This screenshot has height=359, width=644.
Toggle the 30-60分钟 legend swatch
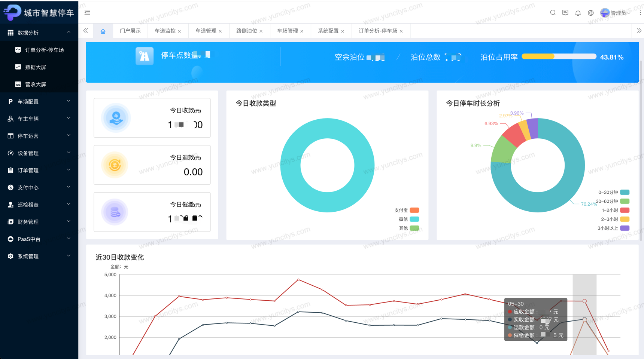[625, 201]
